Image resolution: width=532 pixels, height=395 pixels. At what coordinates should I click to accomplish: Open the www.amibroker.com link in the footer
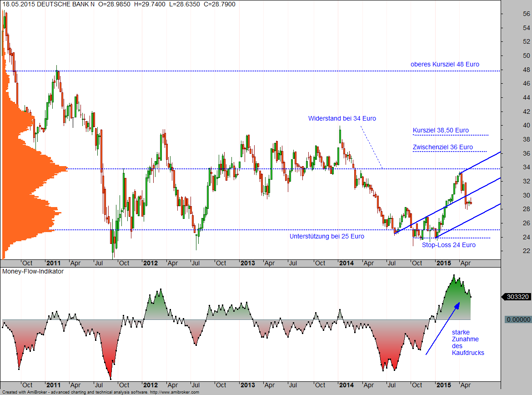click(x=175, y=392)
